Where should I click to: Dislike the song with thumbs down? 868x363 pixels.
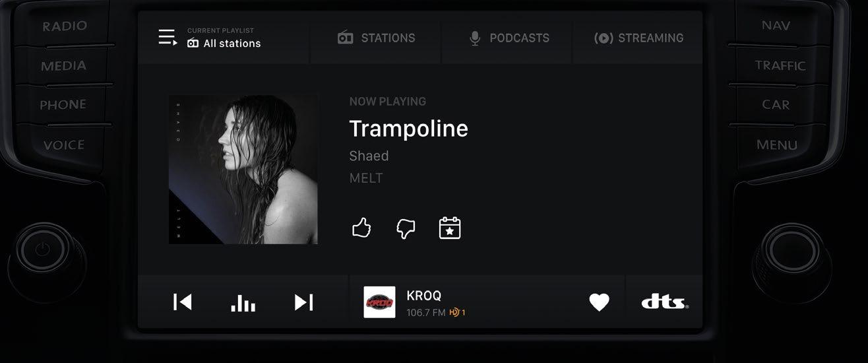tap(405, 228)
